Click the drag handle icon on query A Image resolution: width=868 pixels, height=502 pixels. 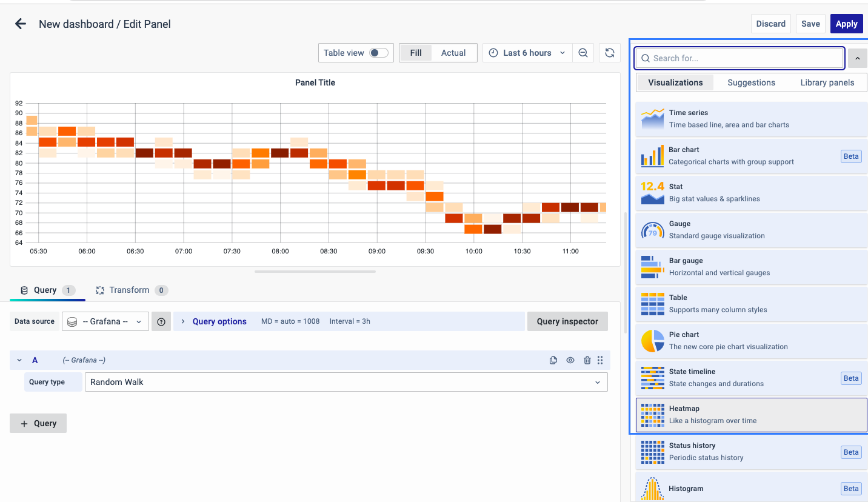pyautogui.click(x=600, y=360)
